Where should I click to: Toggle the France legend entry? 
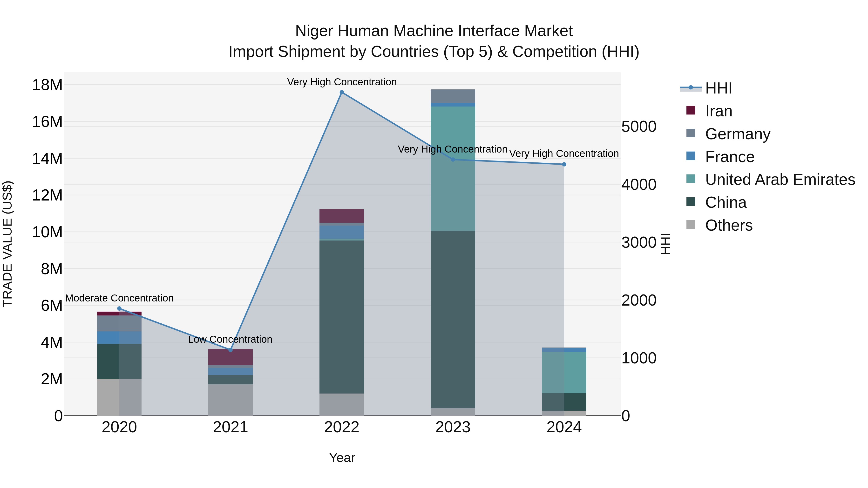[x=720, y=157]
